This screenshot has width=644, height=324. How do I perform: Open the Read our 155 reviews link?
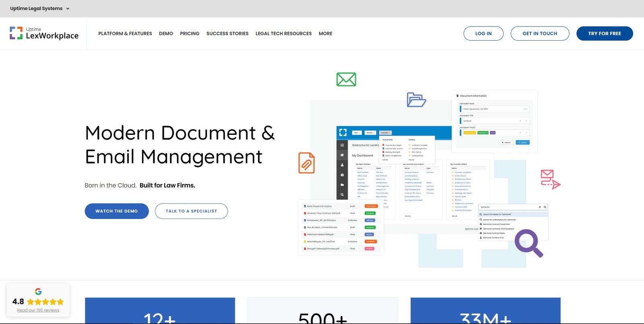(x=38, y=310)
